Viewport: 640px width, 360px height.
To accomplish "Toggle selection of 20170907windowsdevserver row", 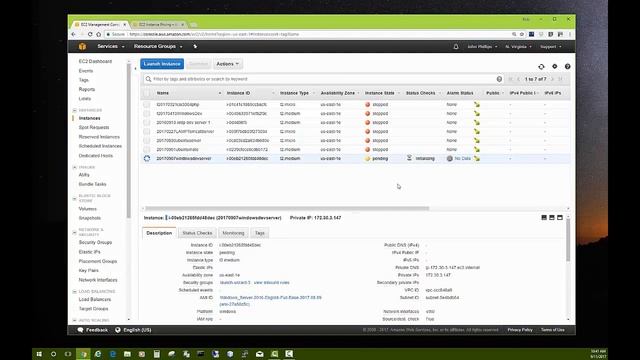I will [147, 158].
